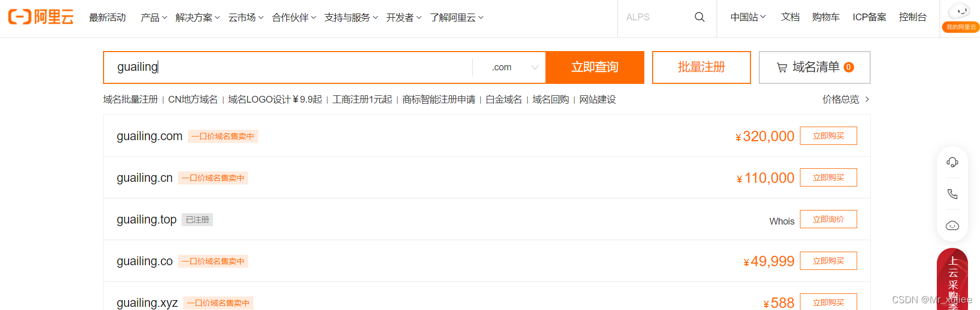Screen dimensions: 980x310
Task: Open the chatbot assistant icon
Action: click(952, 226)
